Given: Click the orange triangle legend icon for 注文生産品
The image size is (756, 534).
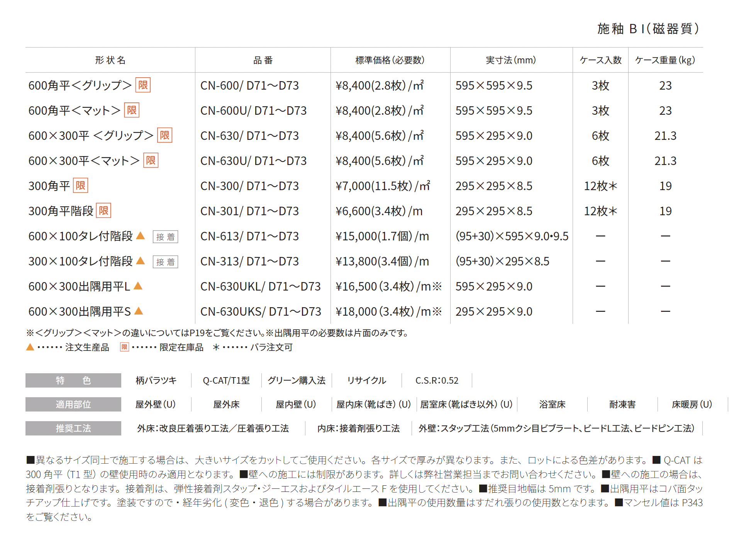Looking at the screenshot, I should tap(30, 347).
